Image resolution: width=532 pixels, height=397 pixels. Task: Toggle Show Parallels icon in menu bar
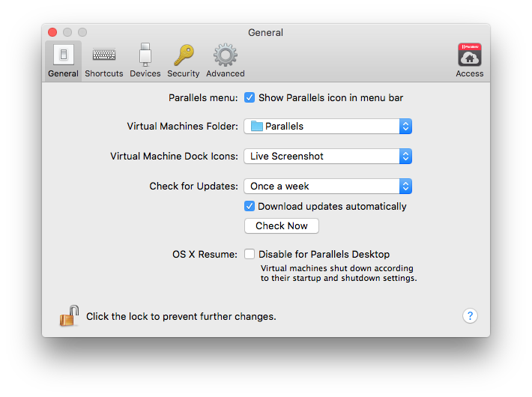[x=250, y=97]
